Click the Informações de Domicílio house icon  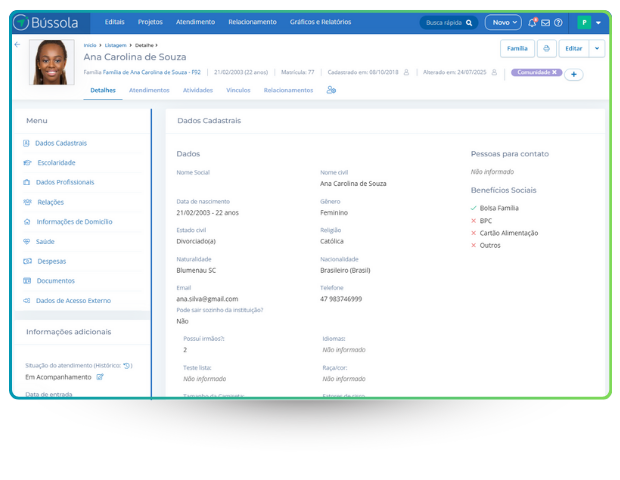[27, 222]
